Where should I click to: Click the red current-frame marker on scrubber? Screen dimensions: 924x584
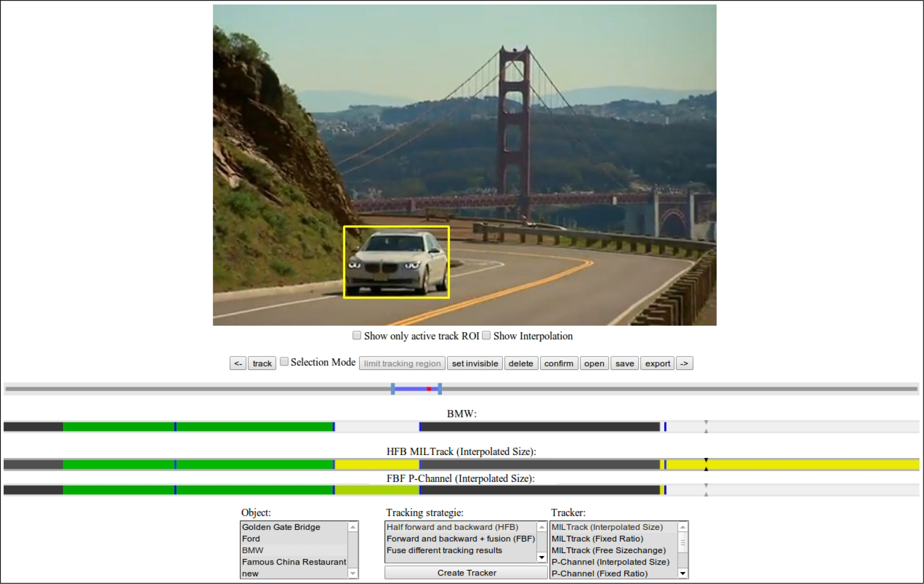[x=429, y=389]
